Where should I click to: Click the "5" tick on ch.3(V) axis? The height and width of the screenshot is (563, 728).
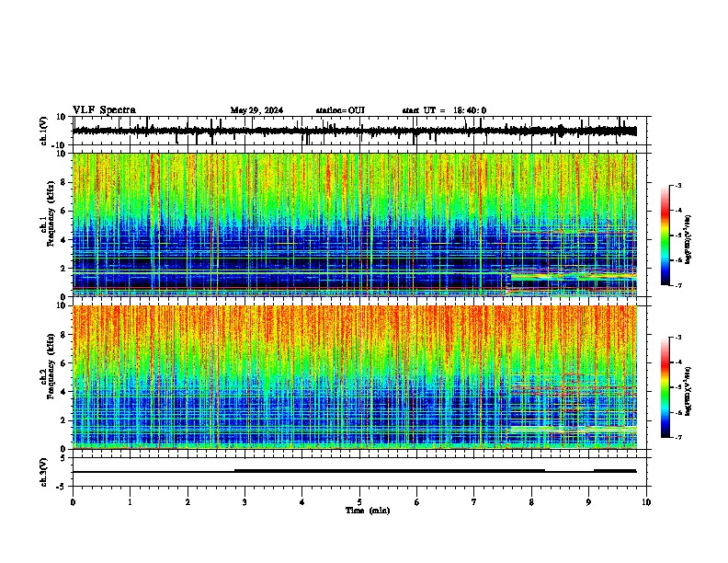63,458
